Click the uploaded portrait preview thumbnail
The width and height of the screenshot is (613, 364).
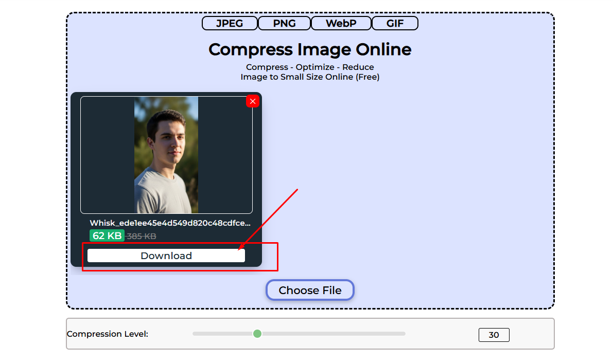point(166,154)
